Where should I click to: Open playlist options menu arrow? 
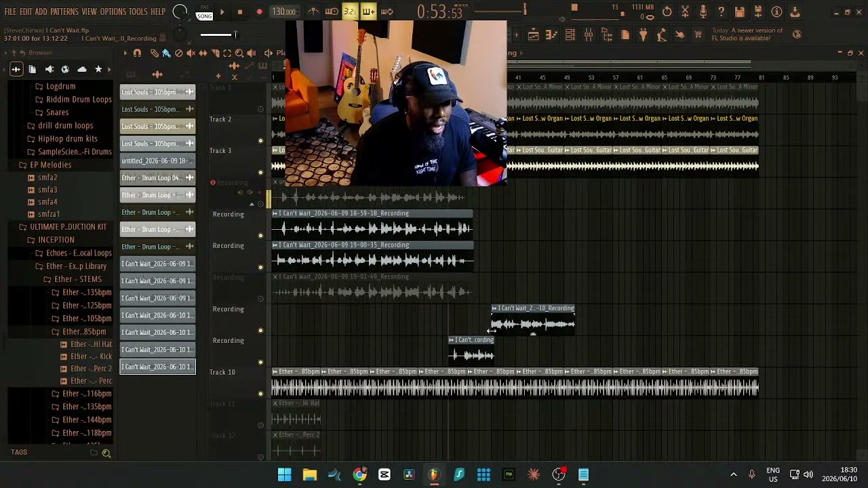pyautogui.click(x=125, y=53)
